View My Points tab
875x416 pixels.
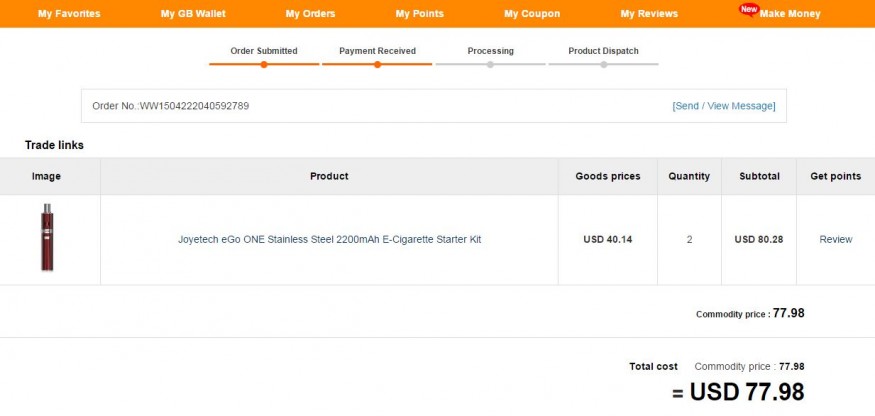(420, 14)
